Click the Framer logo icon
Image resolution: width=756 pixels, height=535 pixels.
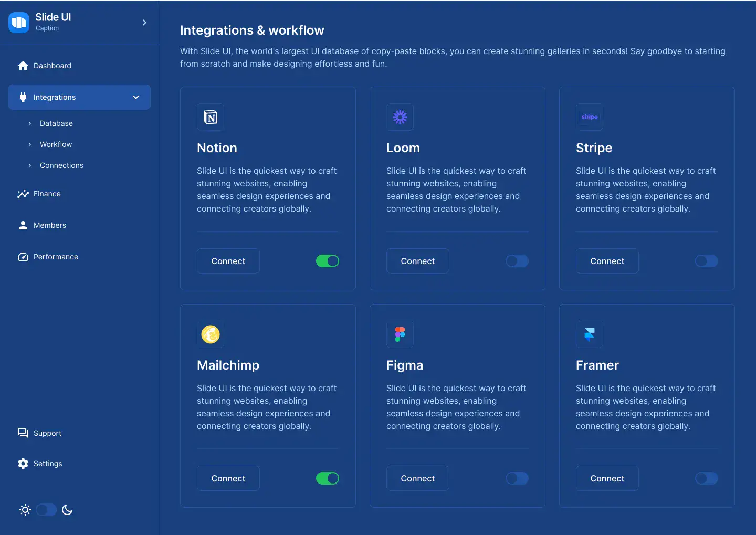pyautogui.click(x=590, y=334)
